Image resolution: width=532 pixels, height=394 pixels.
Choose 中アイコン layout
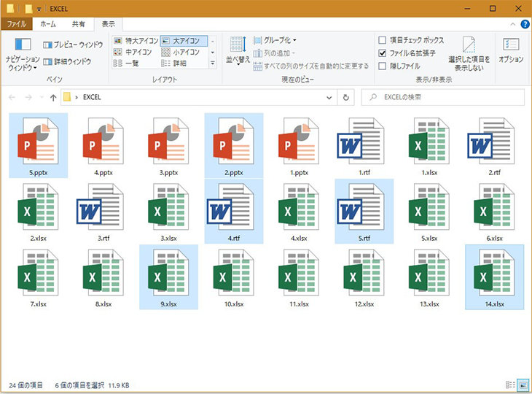[133, 52]
